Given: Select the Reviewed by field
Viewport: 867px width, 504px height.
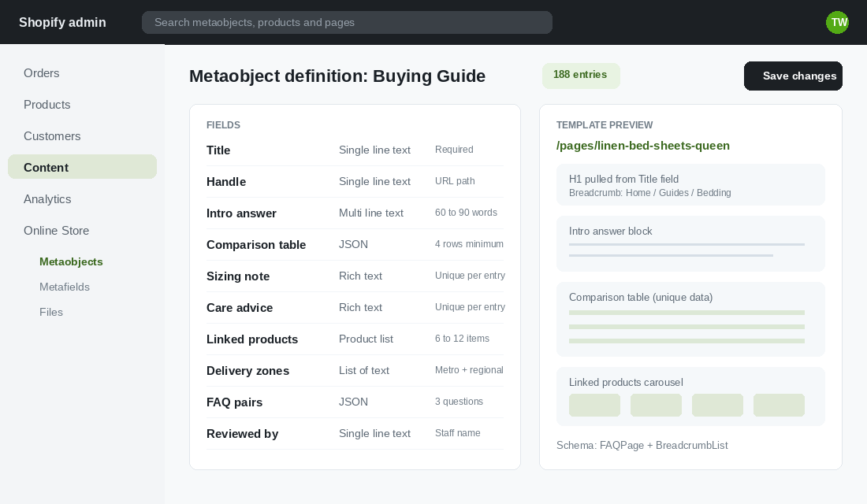Looking at the screenshot, I should [x=355, y=433].
